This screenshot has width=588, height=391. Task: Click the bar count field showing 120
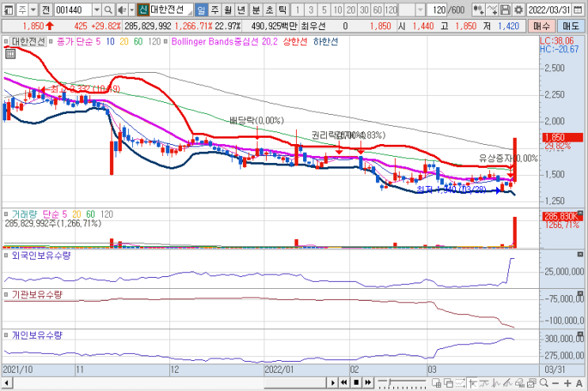tap(437, 9)
